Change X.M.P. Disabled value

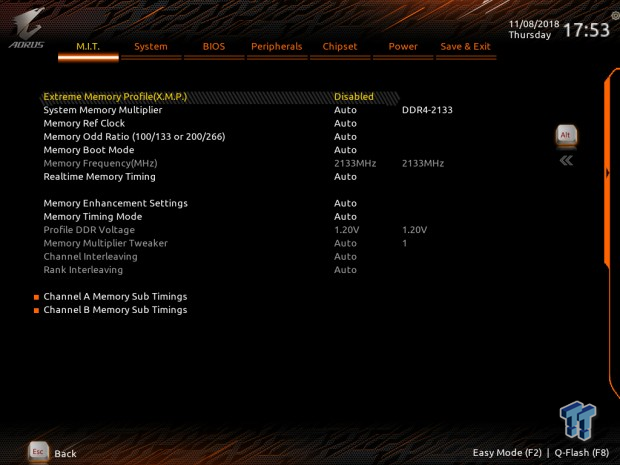pyautogui.click(x=354, y=97)
